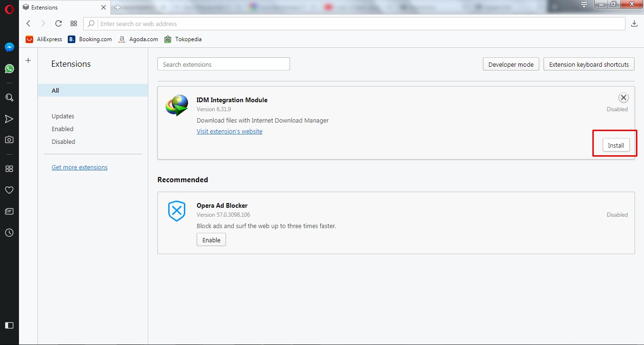Click "Block ads and surf the web" description

pyautogui.click(x=266, y=226)
